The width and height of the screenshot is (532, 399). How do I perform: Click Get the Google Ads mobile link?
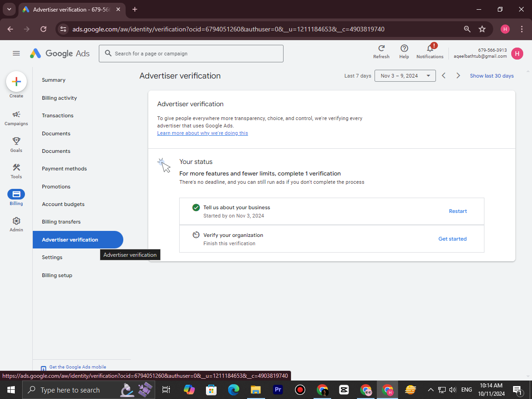pos(78,367)
